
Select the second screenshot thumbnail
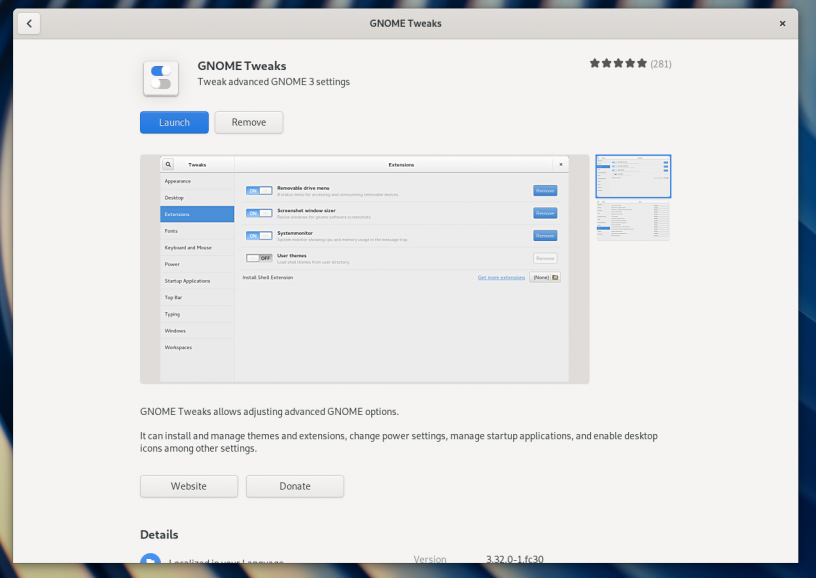point(633,220)
